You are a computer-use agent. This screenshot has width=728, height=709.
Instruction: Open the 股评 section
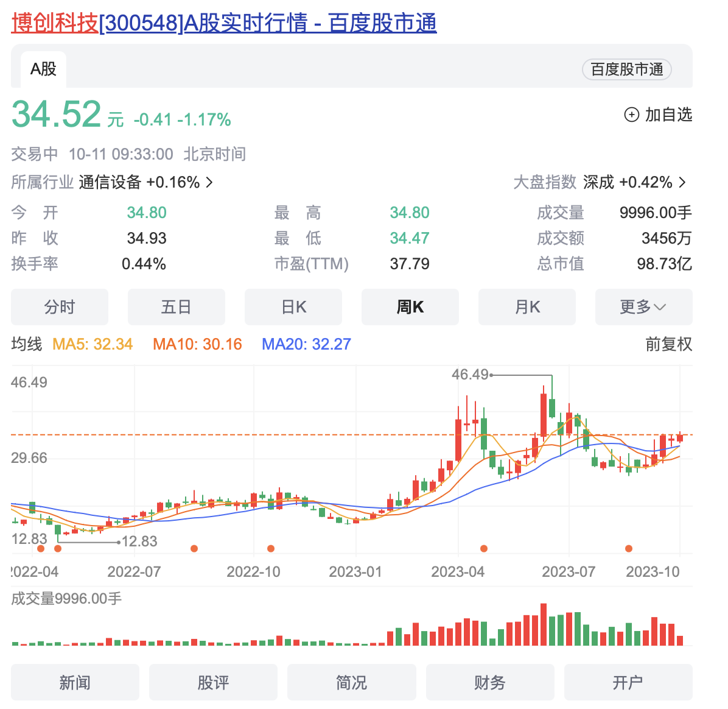(213, 682)
